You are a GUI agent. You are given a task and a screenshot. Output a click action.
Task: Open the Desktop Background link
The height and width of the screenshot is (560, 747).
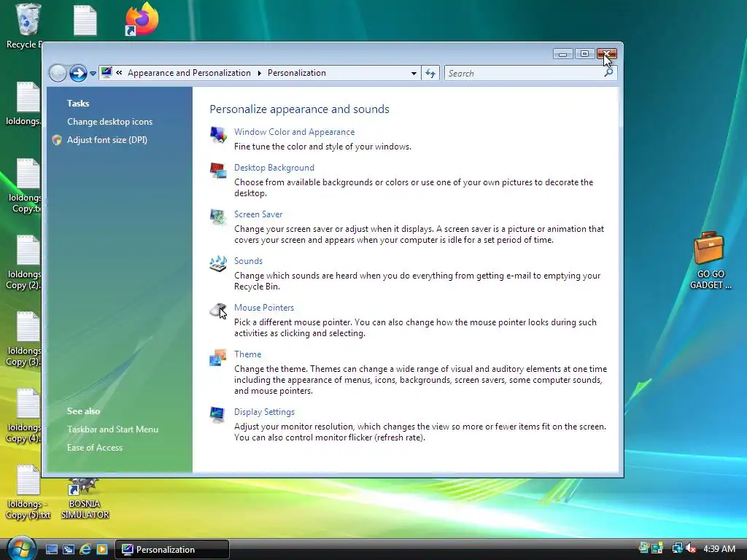coord(274,168)
